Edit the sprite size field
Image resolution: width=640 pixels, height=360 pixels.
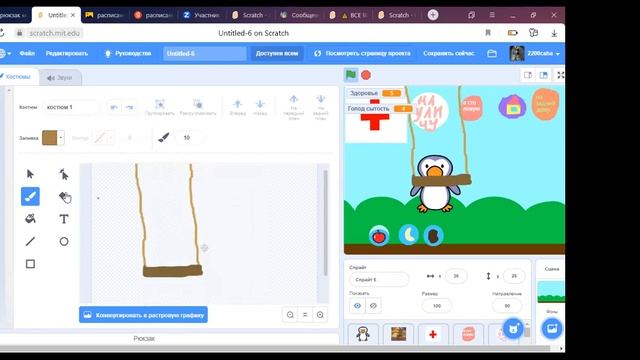(x=437, y=306)
